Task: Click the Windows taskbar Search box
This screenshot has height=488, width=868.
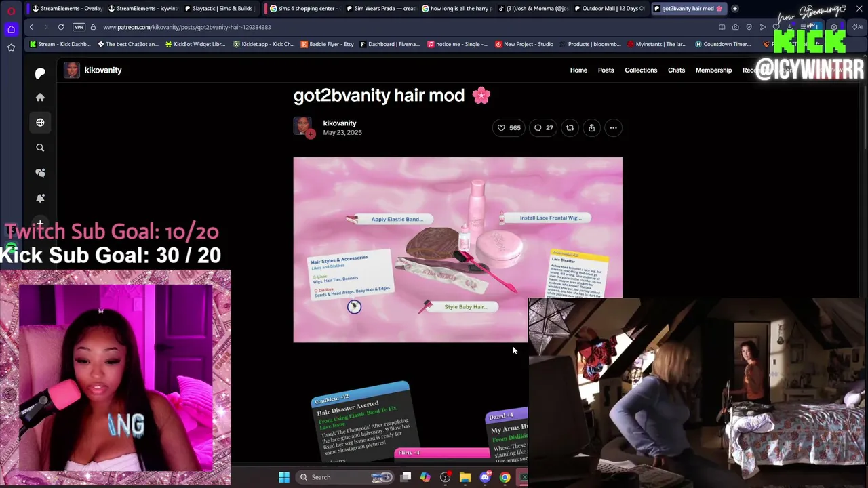Action: coord(346,477)
